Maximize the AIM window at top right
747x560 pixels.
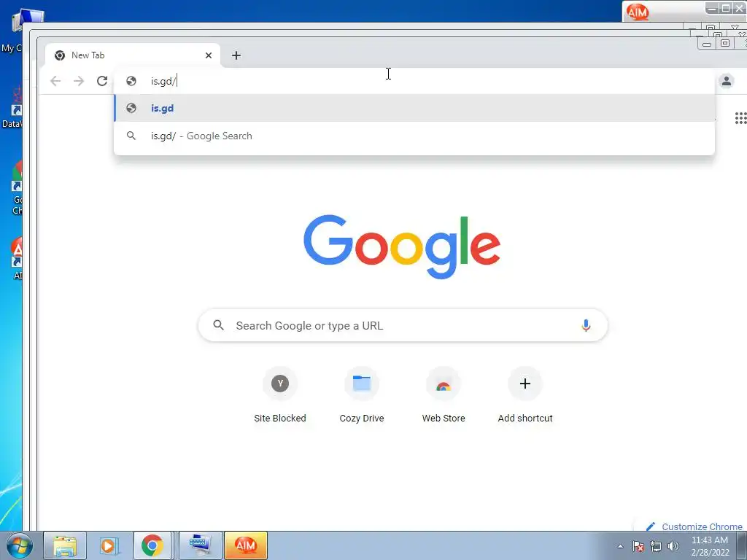[726, 9]
